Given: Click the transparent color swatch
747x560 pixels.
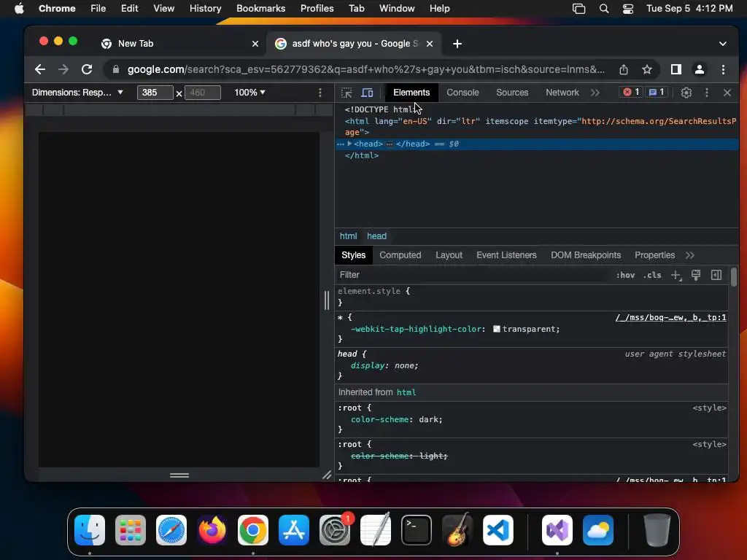Looking at the screenshot, I should pos(496,329).
